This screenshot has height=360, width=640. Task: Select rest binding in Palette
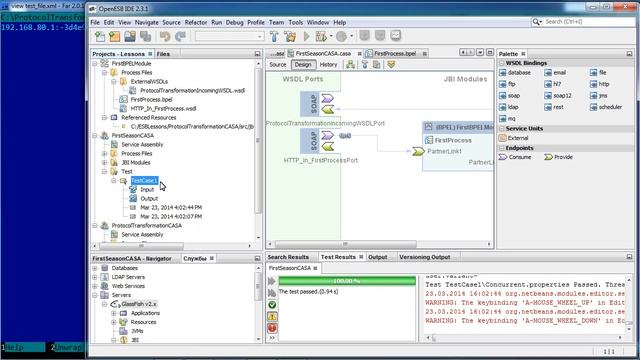[x=554, y=107]
